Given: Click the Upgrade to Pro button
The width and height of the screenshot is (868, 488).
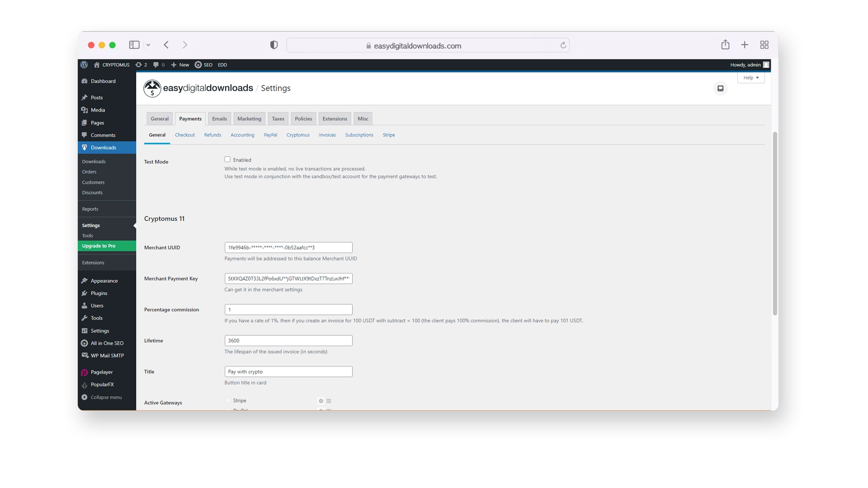Looking at the screenshot, I should pos(99,245).
